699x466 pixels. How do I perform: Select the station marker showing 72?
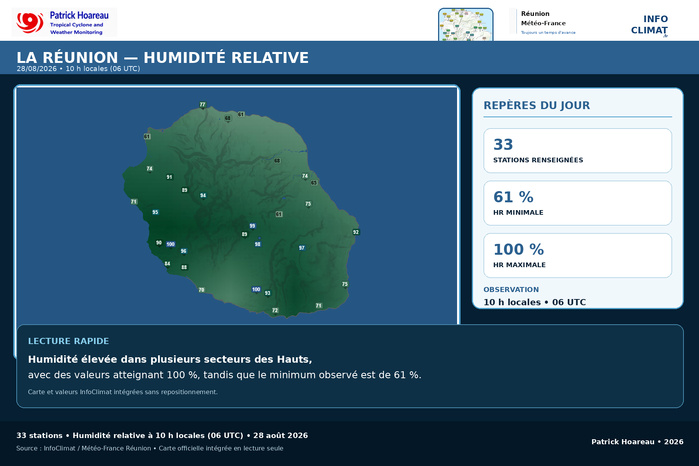[x=275, y=310]
